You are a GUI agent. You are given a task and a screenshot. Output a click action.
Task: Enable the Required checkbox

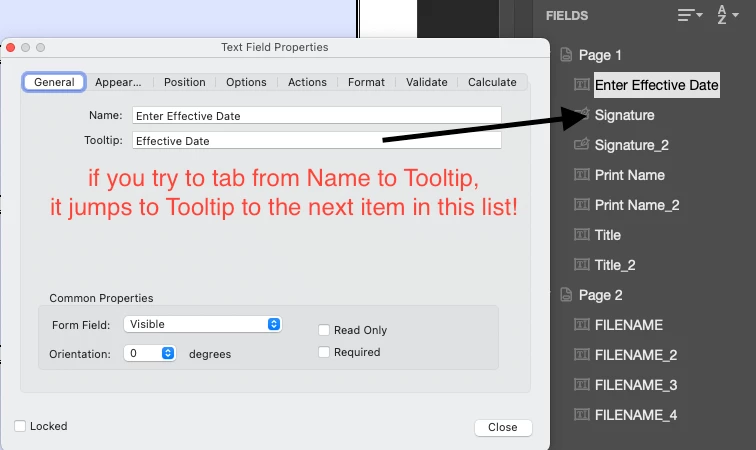[x=324, y=352]
